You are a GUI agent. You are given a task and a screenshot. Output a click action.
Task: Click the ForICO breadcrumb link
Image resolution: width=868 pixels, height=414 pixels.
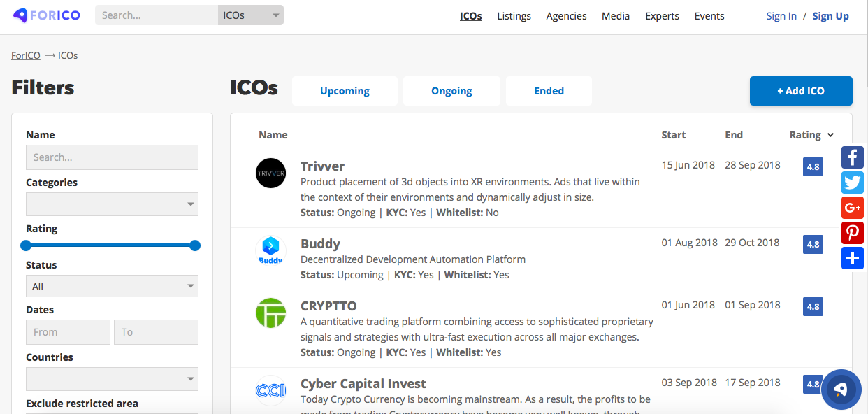tap(26, 55)
